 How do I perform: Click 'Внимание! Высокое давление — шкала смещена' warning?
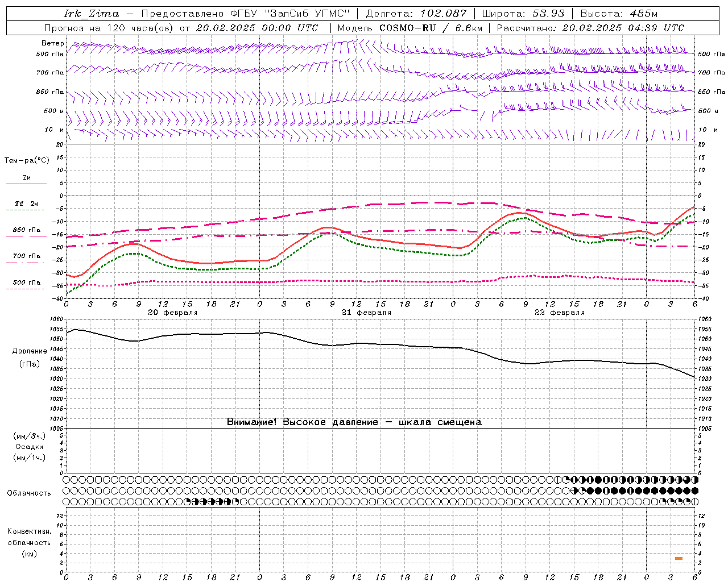click(x=354, y=422)
